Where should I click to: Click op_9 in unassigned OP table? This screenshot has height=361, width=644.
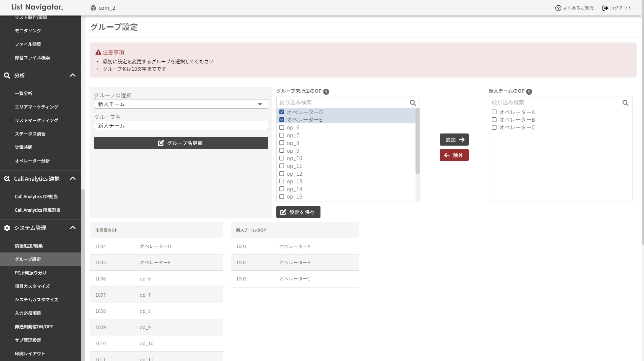(x=145, y=327)
